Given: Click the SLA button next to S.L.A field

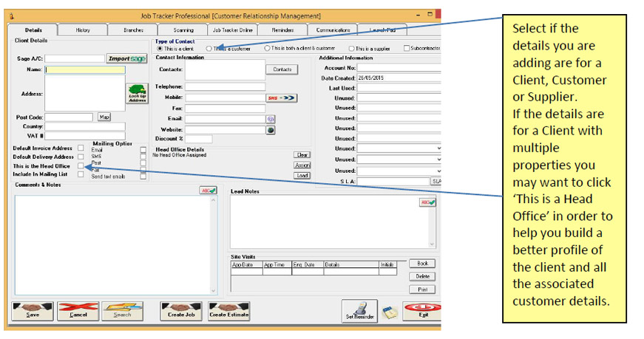Looking at the screenshot, I should point(435,181).
